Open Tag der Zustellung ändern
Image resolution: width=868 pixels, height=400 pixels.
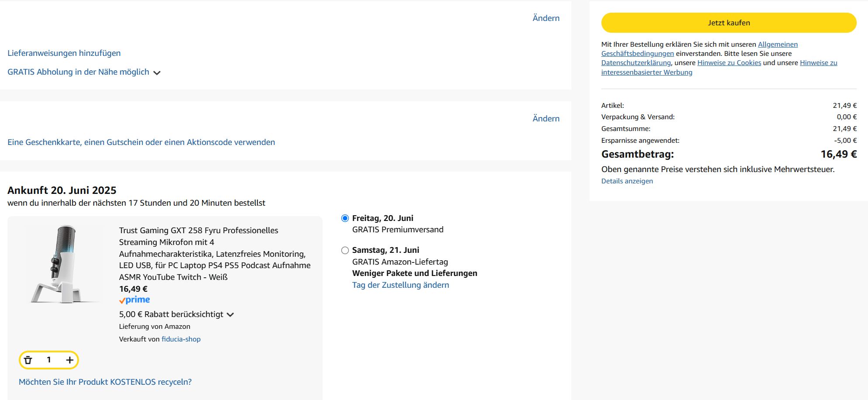coord(400,285)
